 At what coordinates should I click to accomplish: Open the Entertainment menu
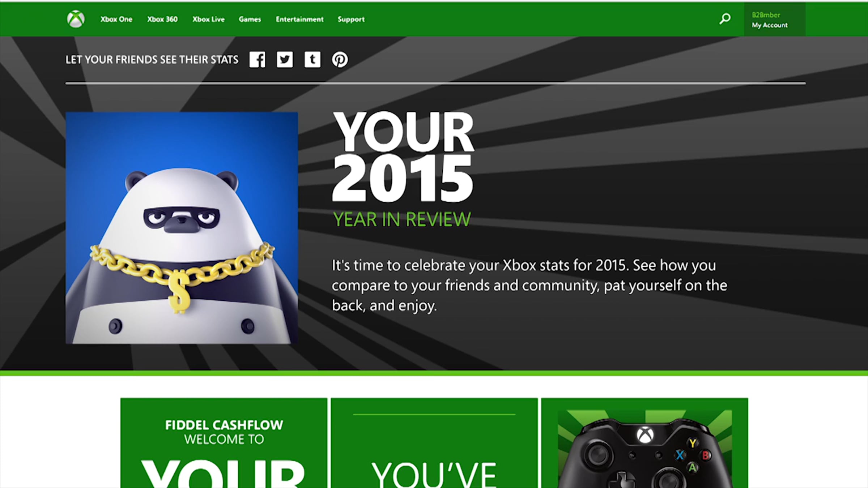[299, 19]
